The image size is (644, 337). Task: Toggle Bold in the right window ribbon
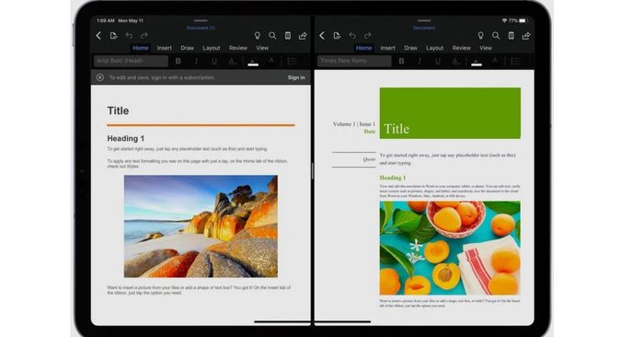pyautogui.click(x=402, y=62)
